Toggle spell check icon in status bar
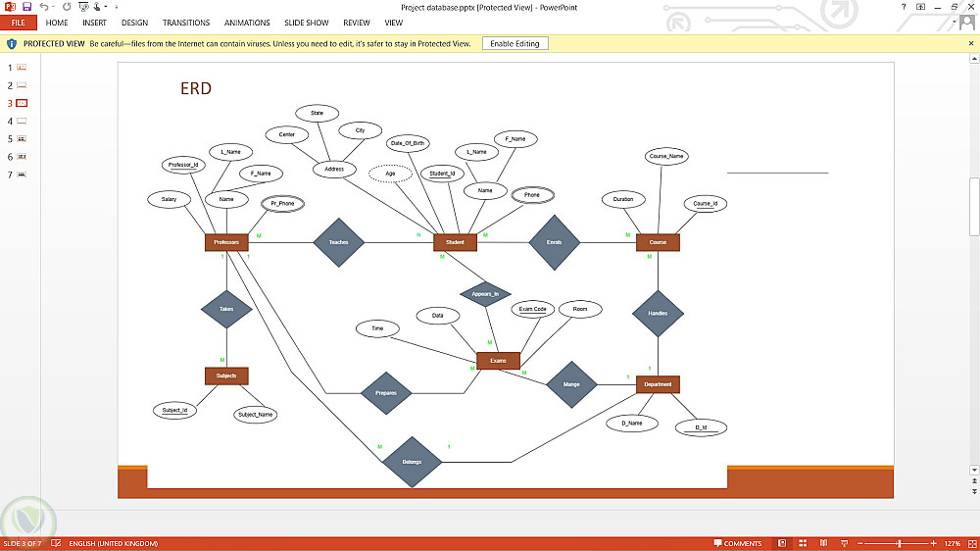The image size is (980, 551). pos(56,543)
